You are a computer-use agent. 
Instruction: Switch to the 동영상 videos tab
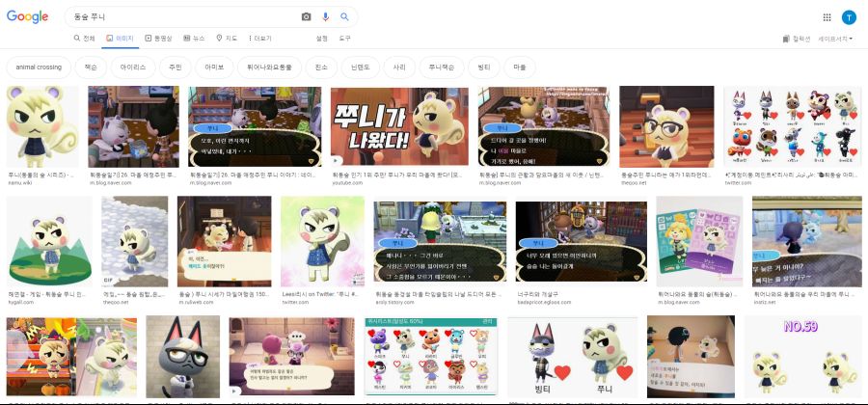(x=158, y=39)
